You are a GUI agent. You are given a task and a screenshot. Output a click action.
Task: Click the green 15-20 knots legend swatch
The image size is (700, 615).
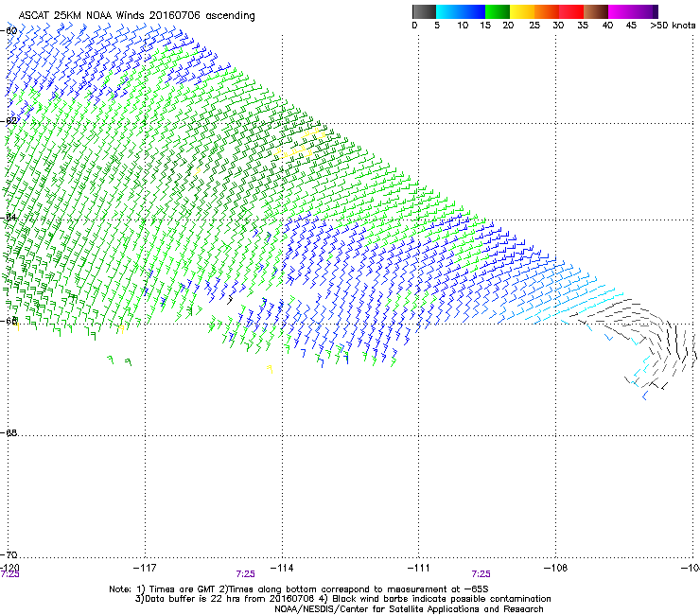[498, 11]
